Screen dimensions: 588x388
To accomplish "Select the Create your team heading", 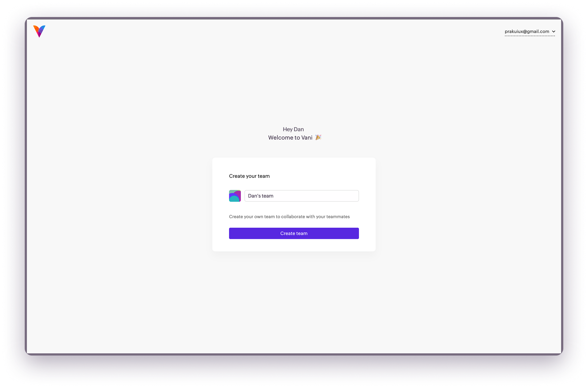I will (249, 176).
